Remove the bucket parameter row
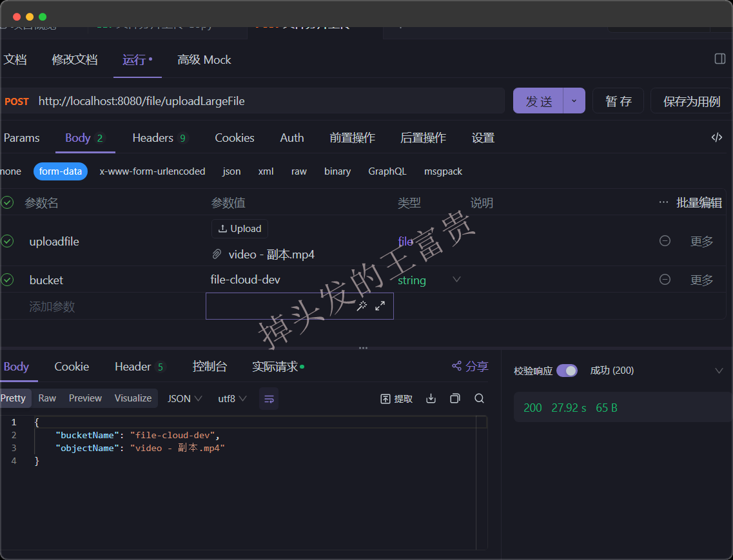The height and width of the screenshot is (560, 733). pos(665,280)
